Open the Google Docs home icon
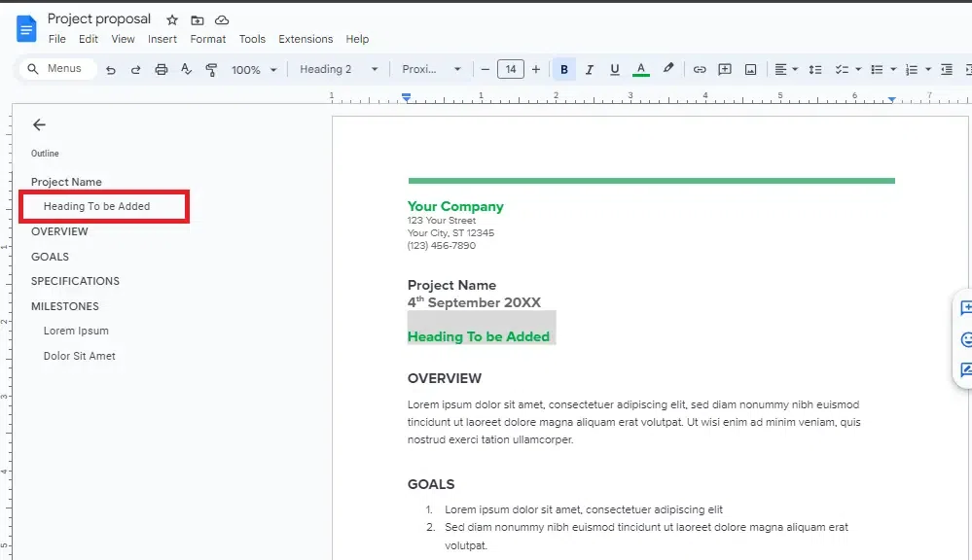 tap(26, 29)
